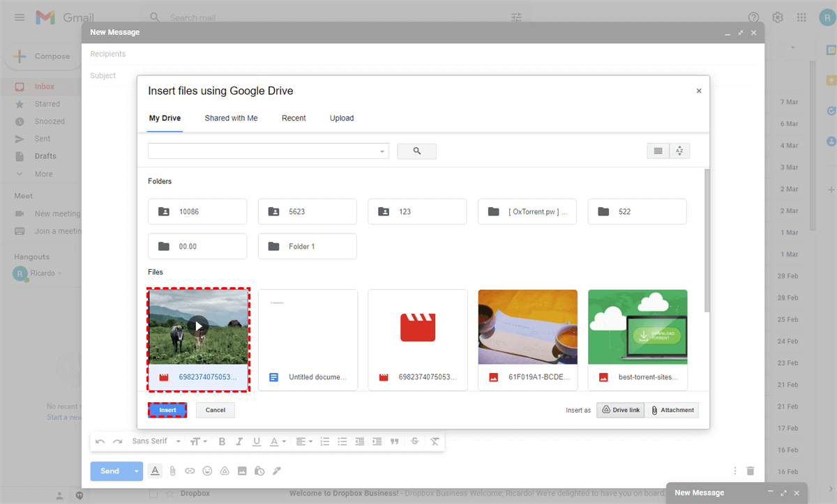
Task: Click the discard draft trash icon
Action: point(750,471)
